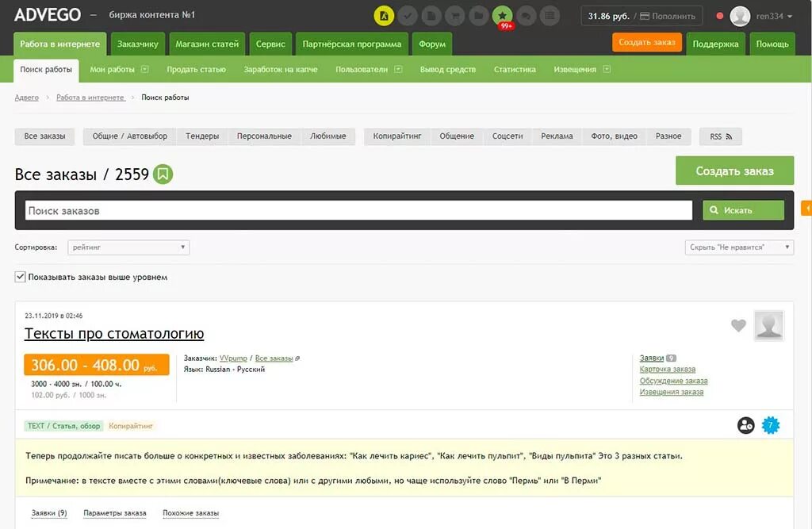The height and width of the screenshot is (529, 812).
Task: Open order Тексты про стоматологию
Action: tap(114, 334)
